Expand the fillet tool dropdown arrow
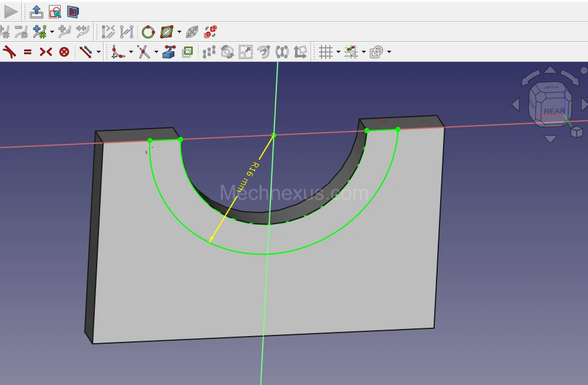 tap(131, 52)
